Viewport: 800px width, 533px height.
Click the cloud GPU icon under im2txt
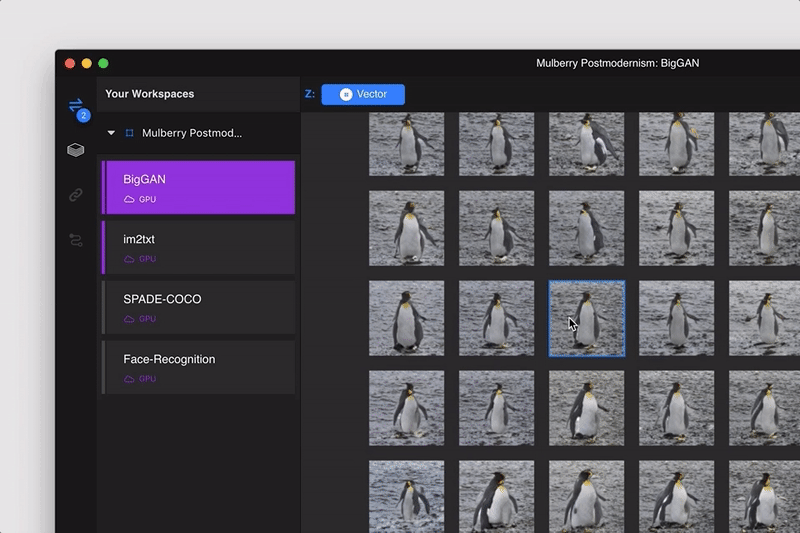click(129, 259)
